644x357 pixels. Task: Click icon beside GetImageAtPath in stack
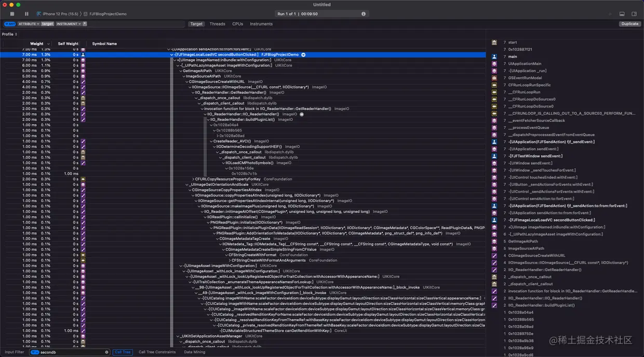click(494, 241)
